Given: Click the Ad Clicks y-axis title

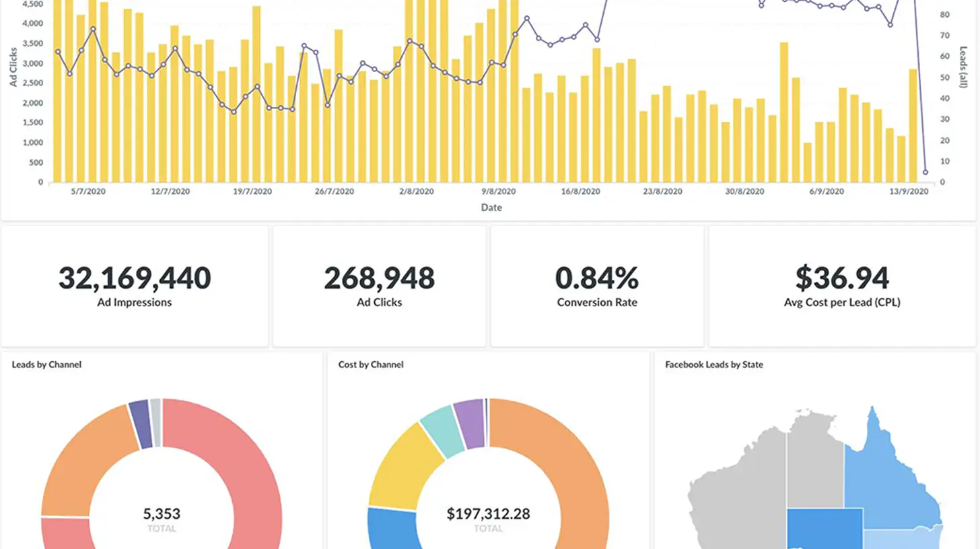Looking at the screenshot, I should coord(13,67).
